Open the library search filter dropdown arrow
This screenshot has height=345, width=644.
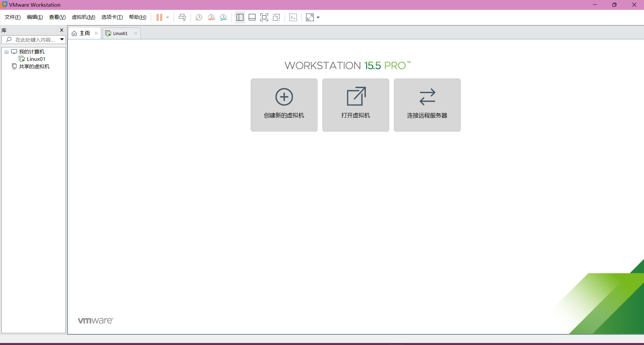pos(62,40)
